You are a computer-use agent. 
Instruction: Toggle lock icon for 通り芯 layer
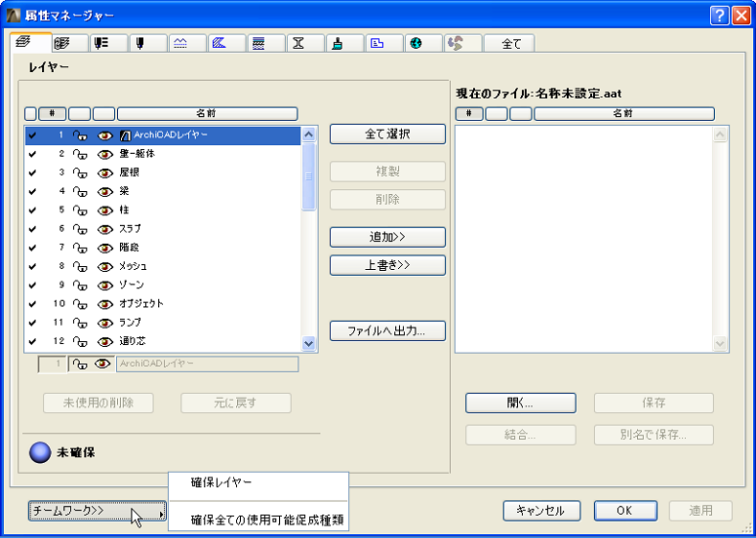click(x=80, y=342)
